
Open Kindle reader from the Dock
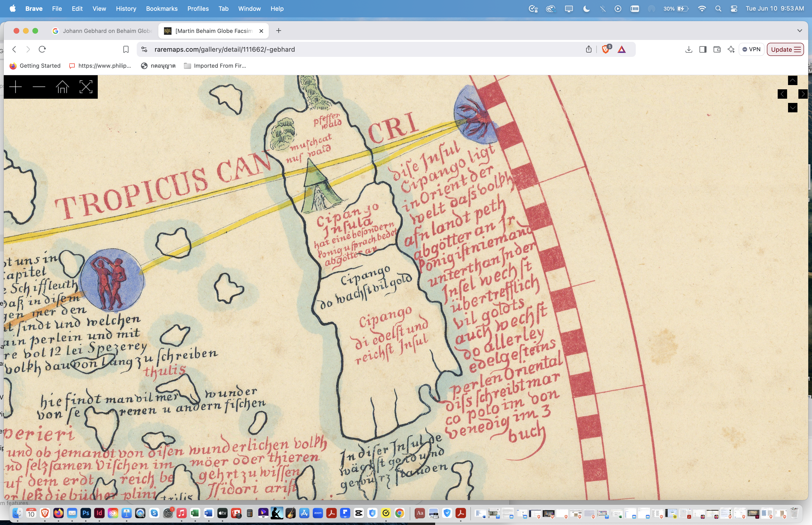[277, 513]
